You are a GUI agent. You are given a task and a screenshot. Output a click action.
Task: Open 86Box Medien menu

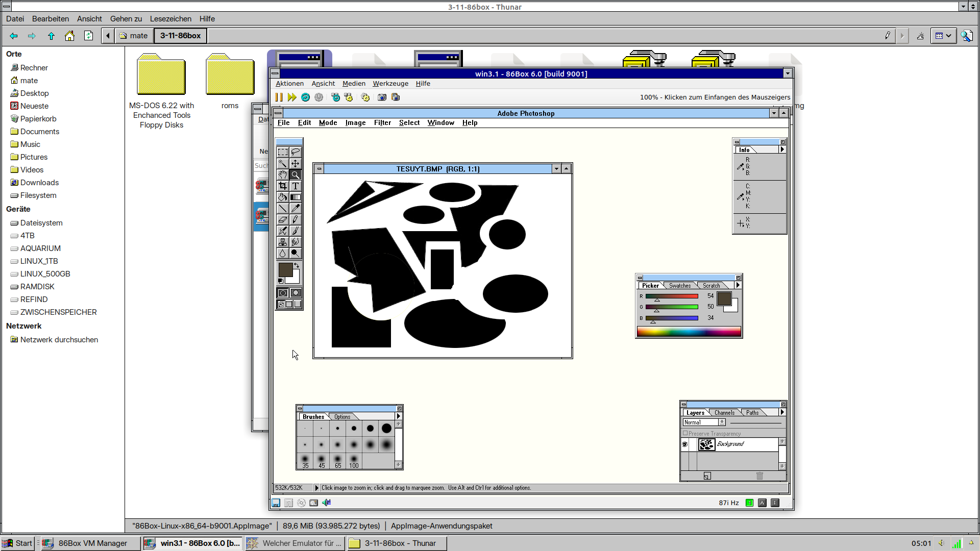pyautogui.click(x=354, y=84)
